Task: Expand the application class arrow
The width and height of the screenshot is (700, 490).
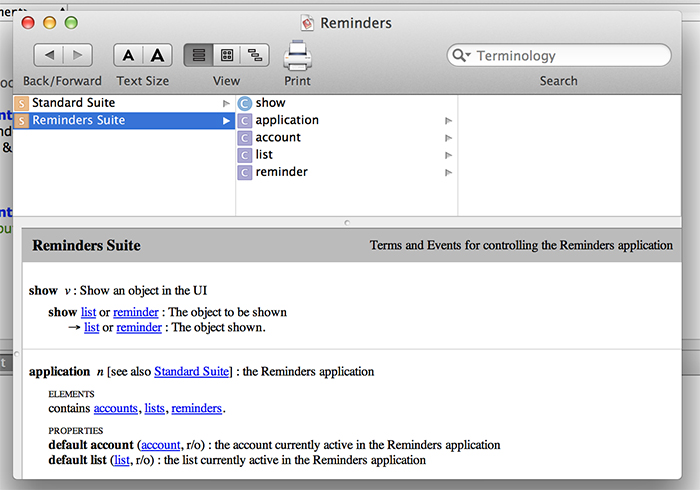Action: coord(449,120)
